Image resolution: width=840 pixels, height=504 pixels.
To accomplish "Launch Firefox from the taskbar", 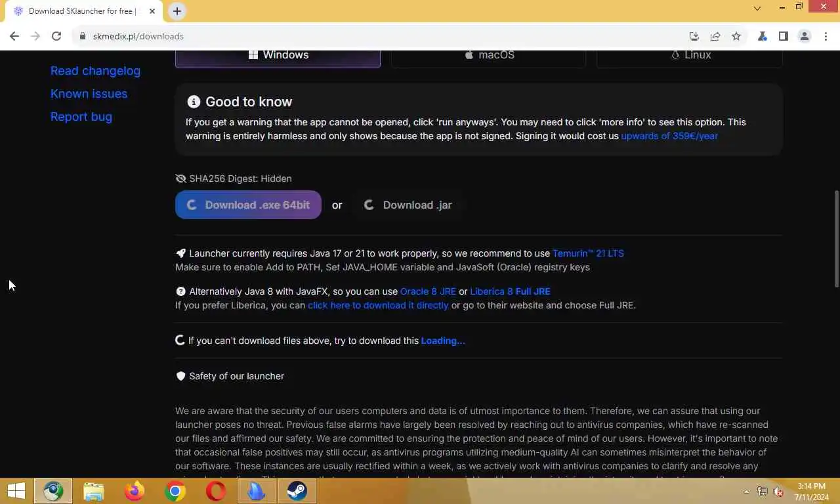I will coord(135,491).
